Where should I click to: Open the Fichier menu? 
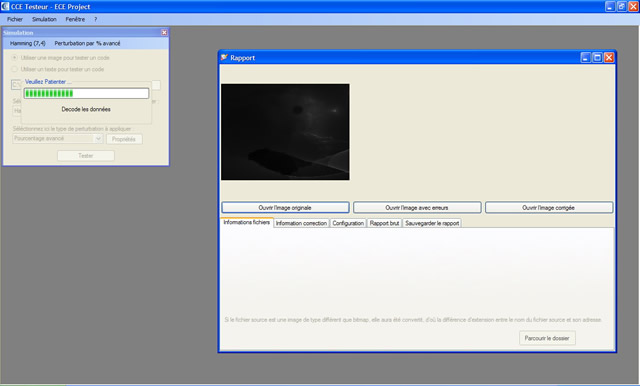click(15, 19)
